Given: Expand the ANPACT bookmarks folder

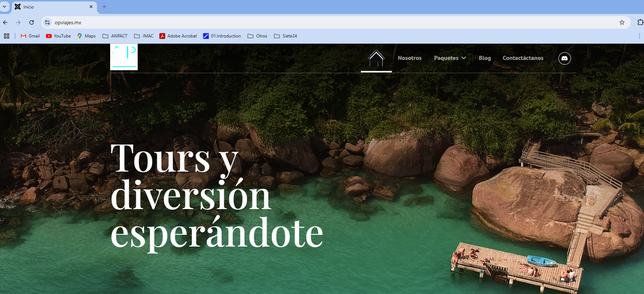Looking at the screenshot, I should (115, 36).
